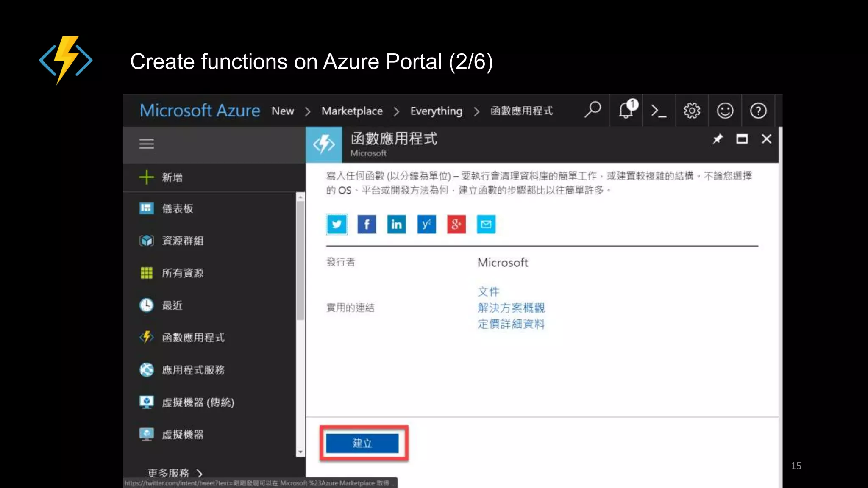Screen dimensions: 868x488
Task: Open the 解決方案概觀 link
Action: pos(511,308)
